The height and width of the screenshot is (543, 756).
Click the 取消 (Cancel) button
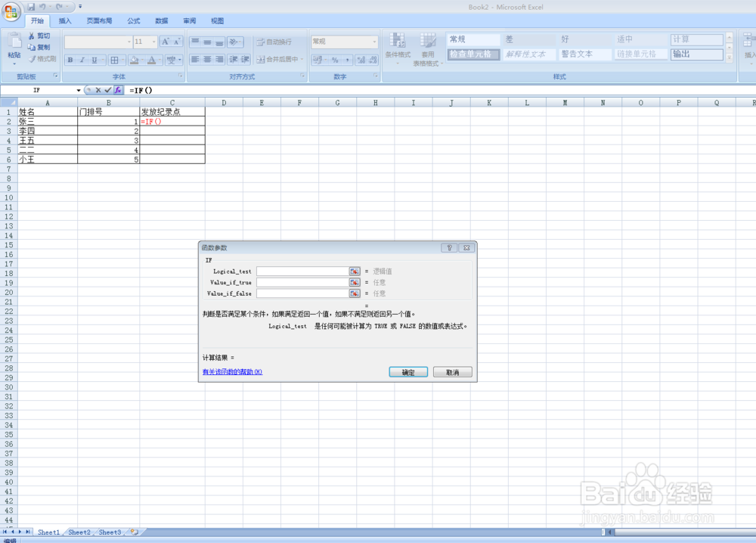452,372
